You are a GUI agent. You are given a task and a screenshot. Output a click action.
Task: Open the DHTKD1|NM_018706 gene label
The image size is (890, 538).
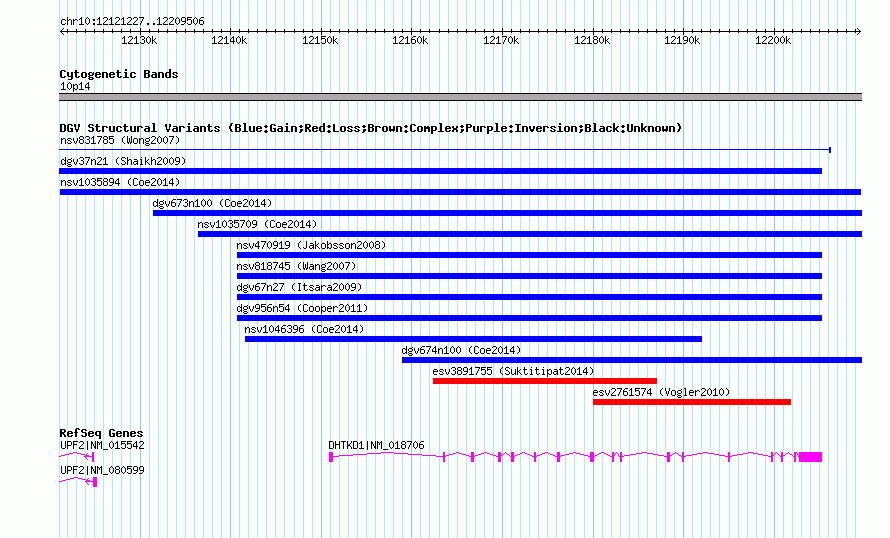click(376, 445)
